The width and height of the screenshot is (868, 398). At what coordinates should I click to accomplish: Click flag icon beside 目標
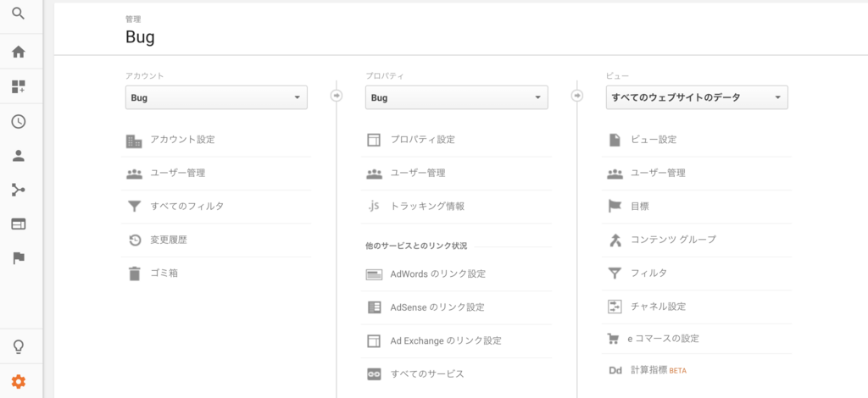pos(615,207)
